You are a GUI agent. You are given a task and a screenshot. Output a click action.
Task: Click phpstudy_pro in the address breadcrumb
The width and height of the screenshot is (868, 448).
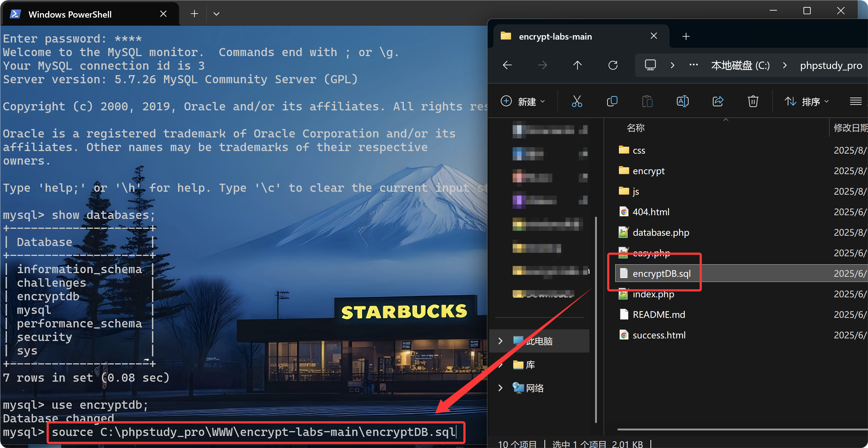(831, 65)
